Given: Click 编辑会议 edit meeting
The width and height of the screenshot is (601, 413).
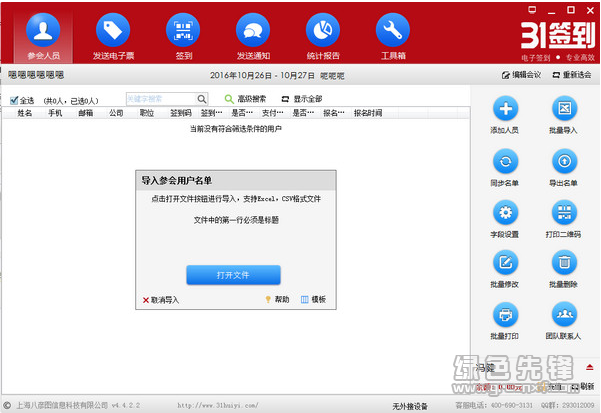Looking at the screenshot, I should [x=521, y=75].
